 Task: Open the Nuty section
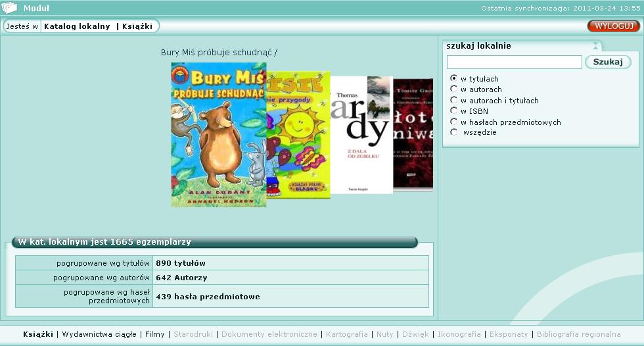click(x=385, y=334)
